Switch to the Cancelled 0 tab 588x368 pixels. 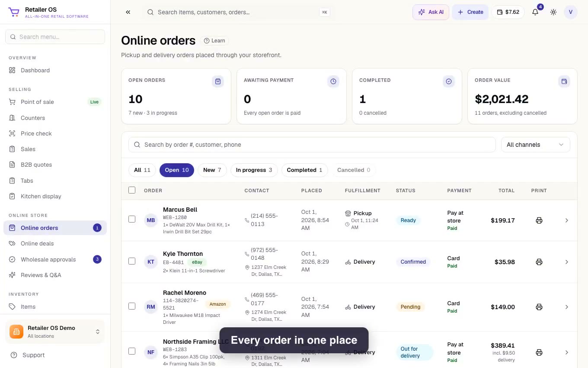354,170
